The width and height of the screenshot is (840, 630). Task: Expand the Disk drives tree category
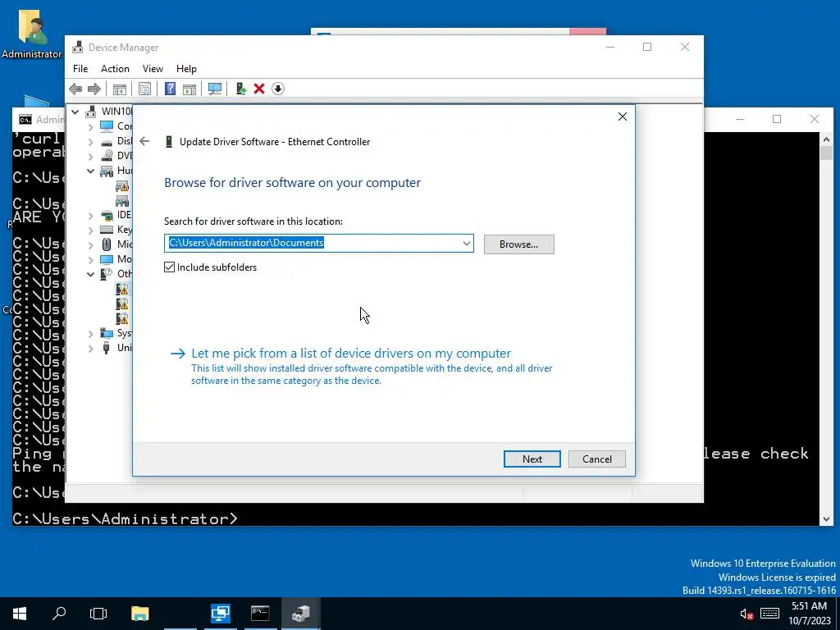[90, 142]
